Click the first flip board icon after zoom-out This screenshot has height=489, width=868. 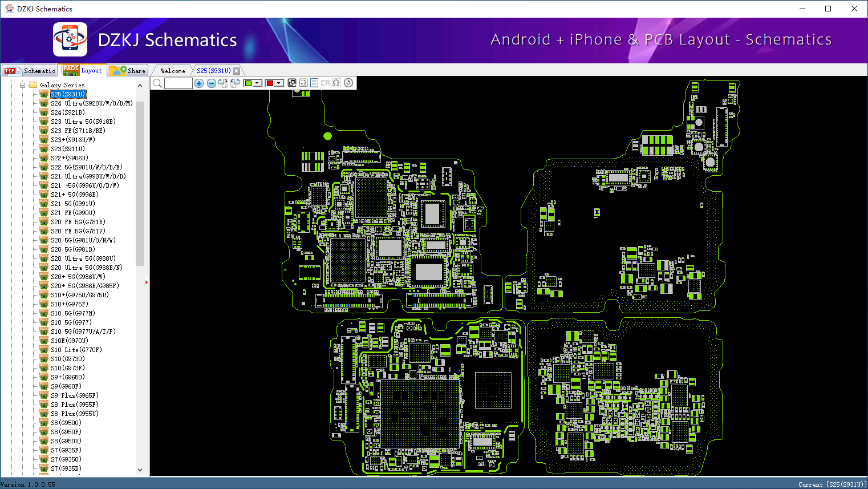coord(223,83)
